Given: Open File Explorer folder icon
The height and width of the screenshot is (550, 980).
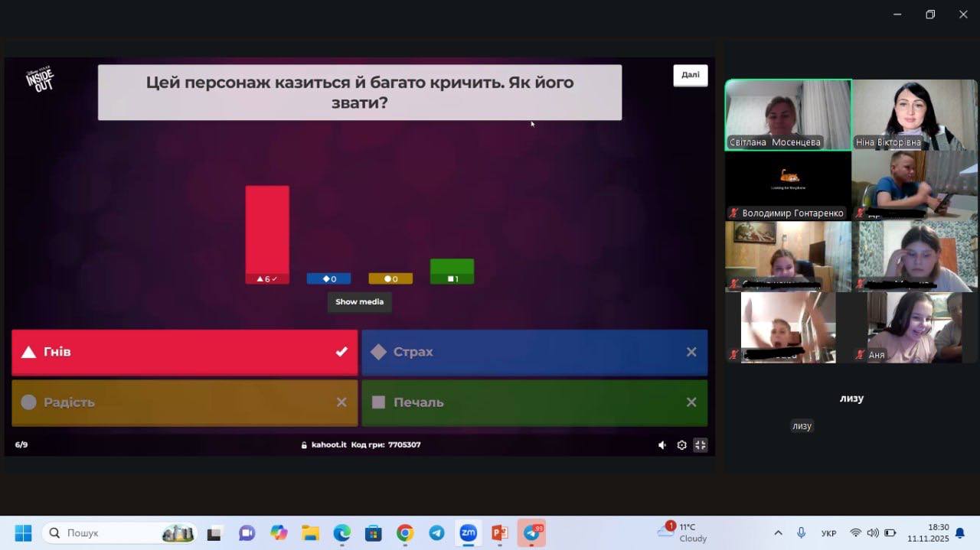Looking at the screenshot, I should pyautogui.click(x=310, y=533).
